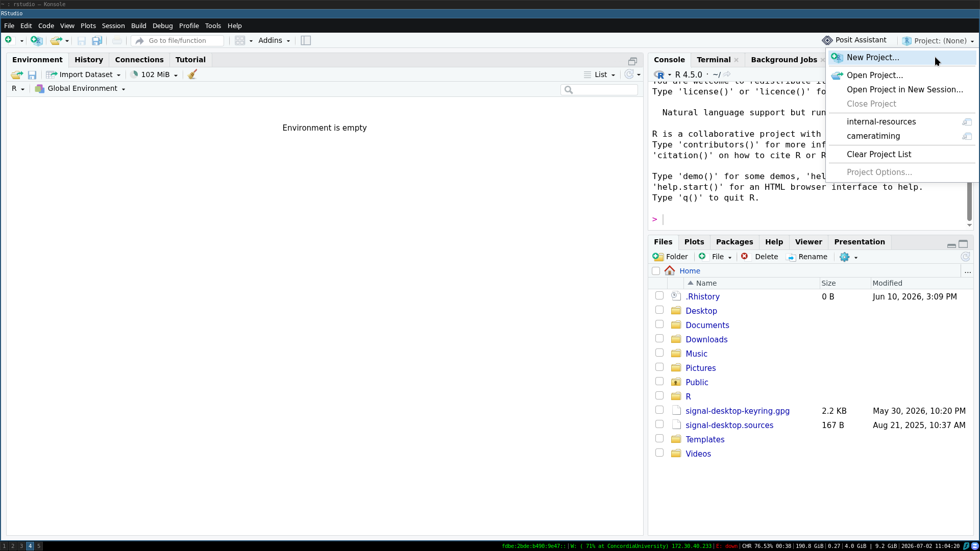This screenshot has width=980, height=551.
Task: Open the List view dropdown
Action: point(600,74)
